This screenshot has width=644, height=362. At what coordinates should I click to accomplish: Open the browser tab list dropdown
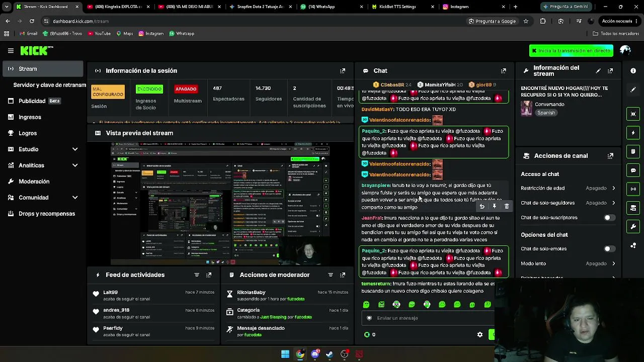pyautogui.click(x=6, y=7)
